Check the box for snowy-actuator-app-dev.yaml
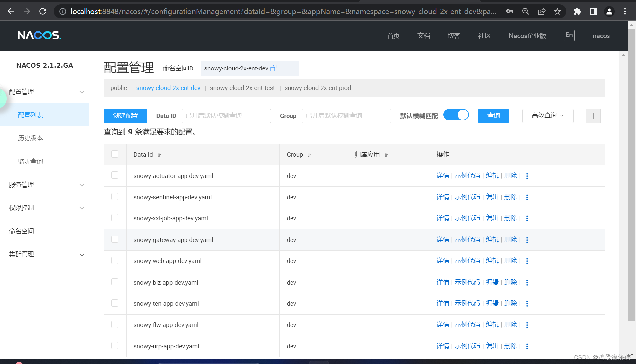 [x=115, y=175]
